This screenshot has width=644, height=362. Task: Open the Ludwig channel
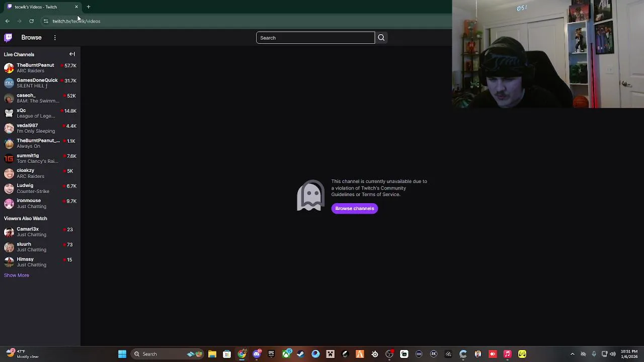click(40, 189)
